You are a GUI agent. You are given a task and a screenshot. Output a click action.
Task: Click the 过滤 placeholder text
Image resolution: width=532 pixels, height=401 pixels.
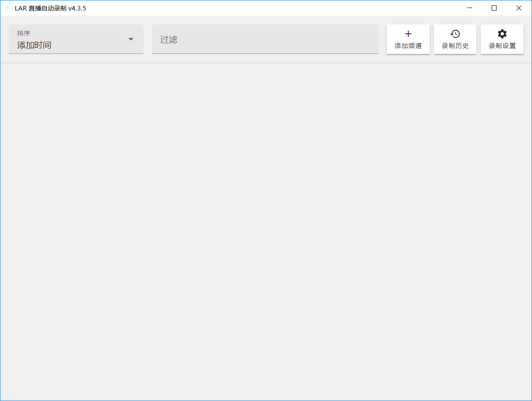169,40
